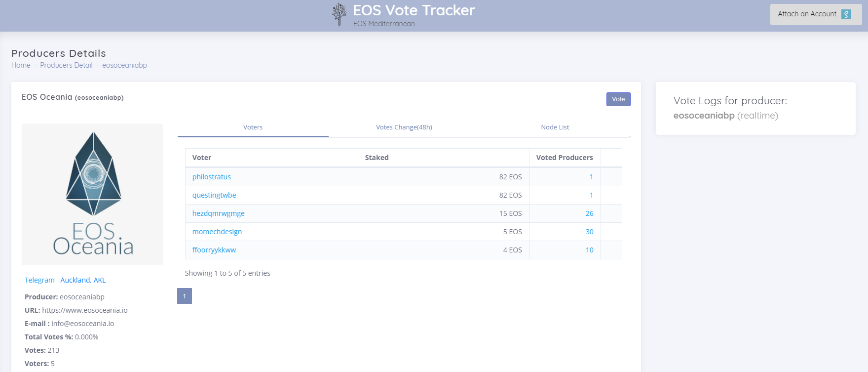Select the Voters tab
This screenshot has width=868, height=372.
(253, 127)
